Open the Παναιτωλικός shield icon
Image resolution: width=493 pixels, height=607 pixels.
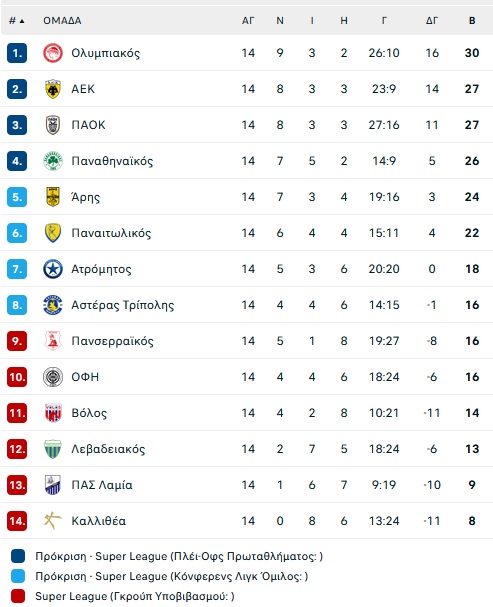pos(53,233)
